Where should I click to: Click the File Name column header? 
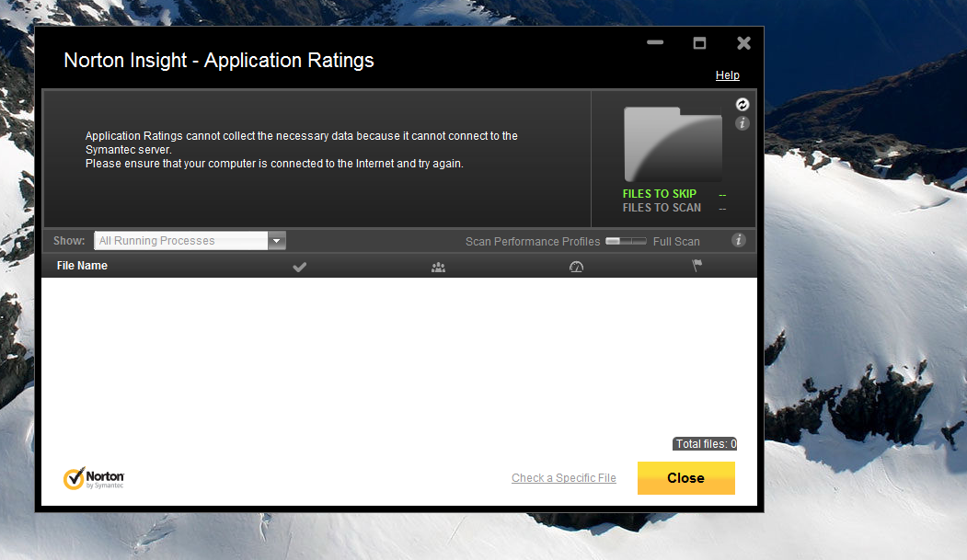[x=82, y=266]
